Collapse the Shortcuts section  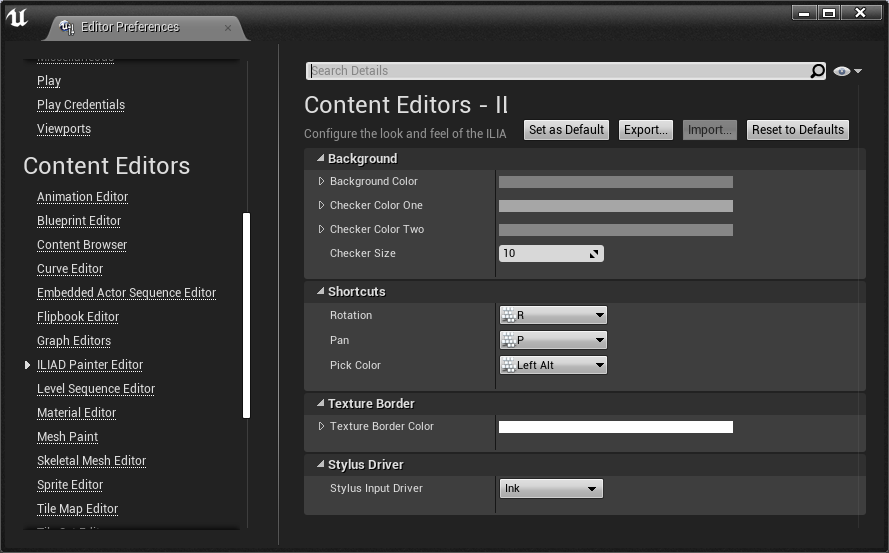coord(320,291)
